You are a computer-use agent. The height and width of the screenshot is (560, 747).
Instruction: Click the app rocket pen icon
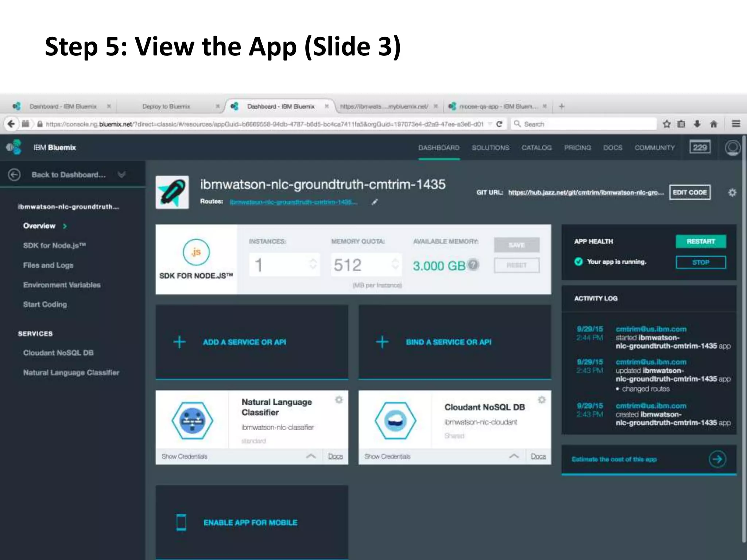click(172, 192)
